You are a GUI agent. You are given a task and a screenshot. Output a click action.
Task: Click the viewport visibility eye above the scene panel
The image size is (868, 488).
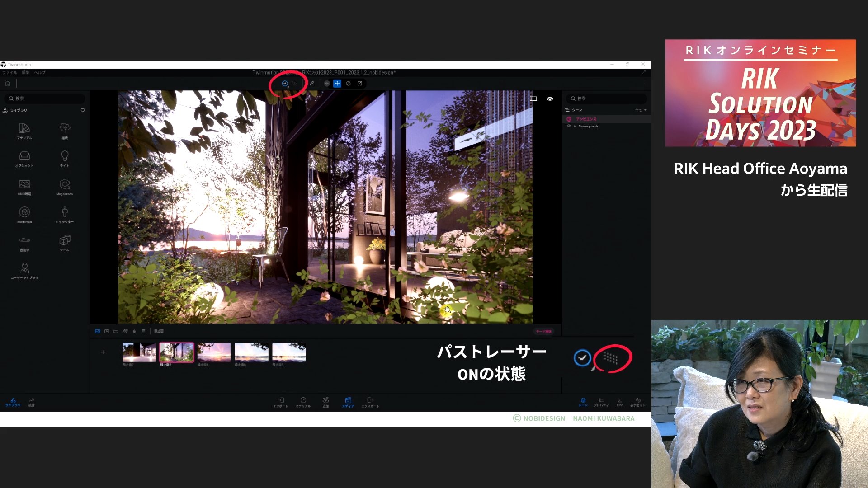550,99
